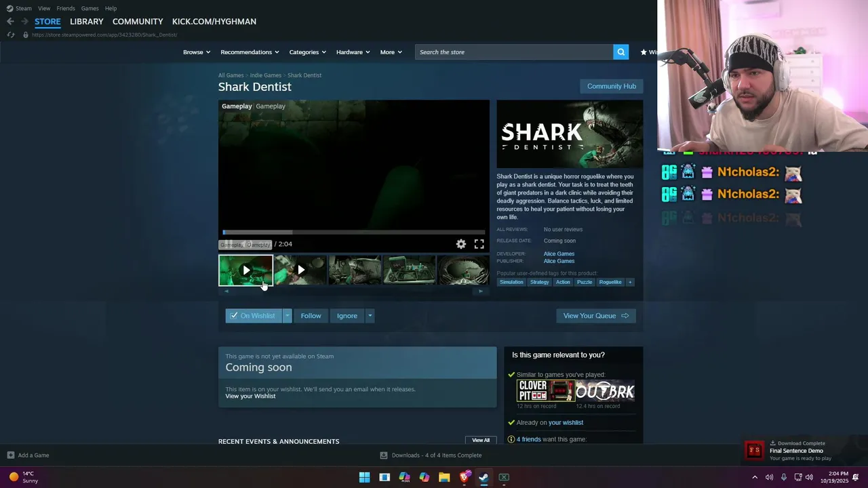868x488 pixels.
Task: Expand the Ignore options dropdown arrow
Action: tap(370, 316)
